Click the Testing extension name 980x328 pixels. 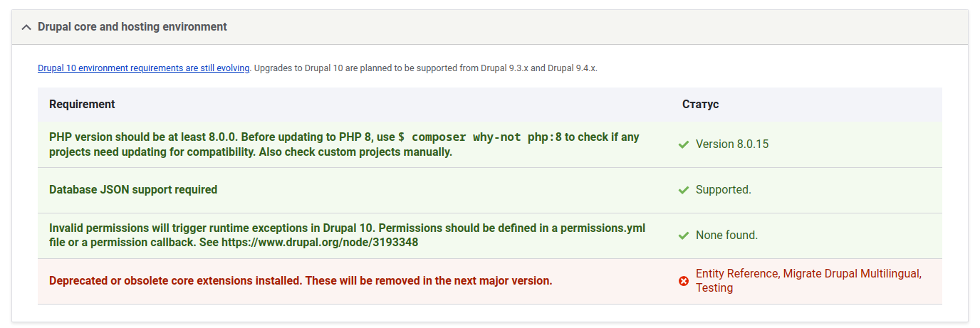[714, 288]
